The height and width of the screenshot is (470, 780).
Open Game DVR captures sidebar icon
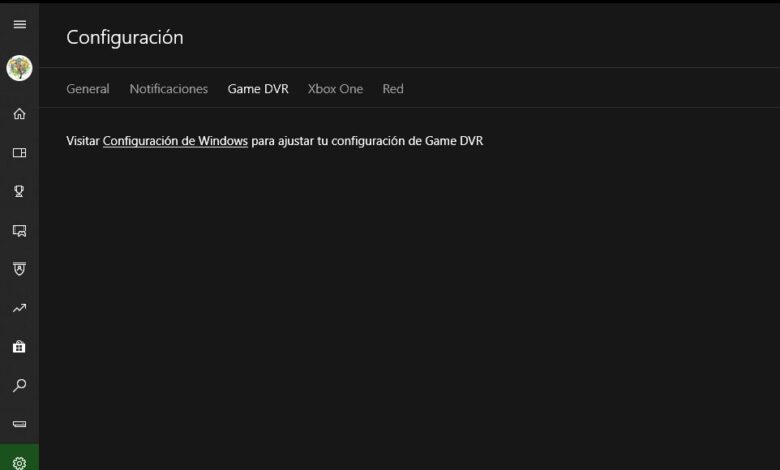pos(19,230)
